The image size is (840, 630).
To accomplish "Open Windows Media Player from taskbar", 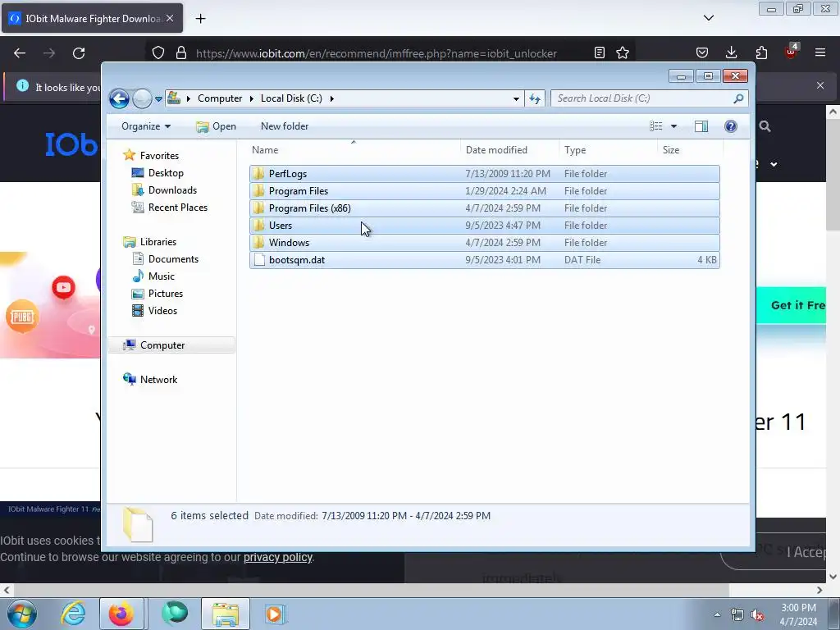I will click(274, 614).
